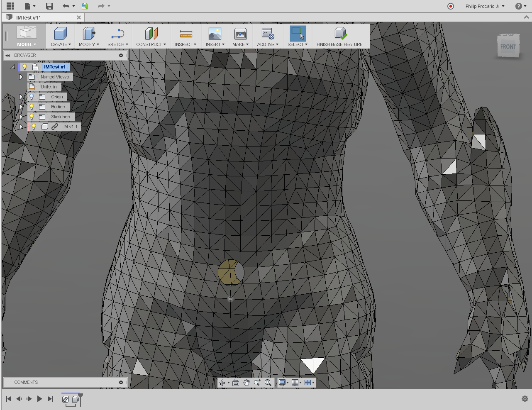
Task: Click the Make 3D print icon
Action: tap(241, 33)
